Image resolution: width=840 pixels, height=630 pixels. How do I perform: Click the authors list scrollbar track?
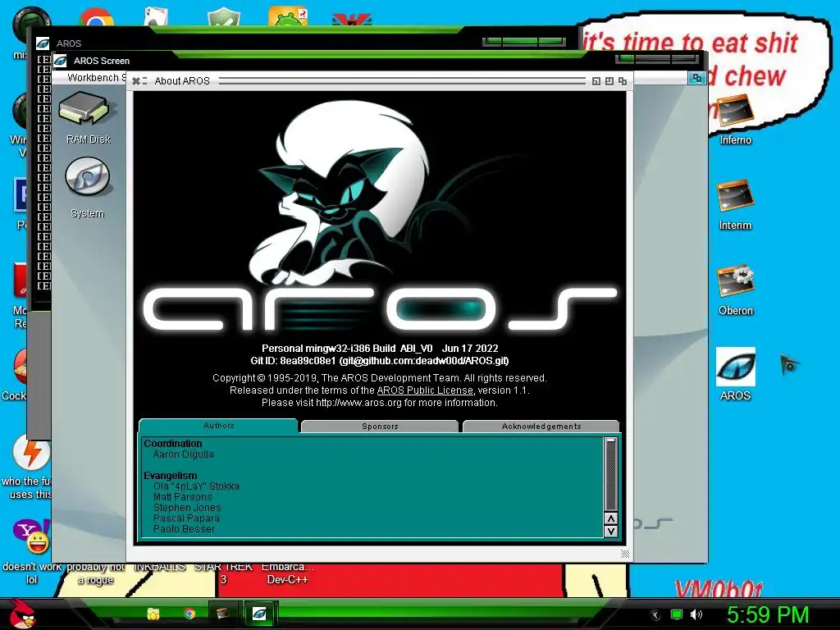click(x=610, y=474)
